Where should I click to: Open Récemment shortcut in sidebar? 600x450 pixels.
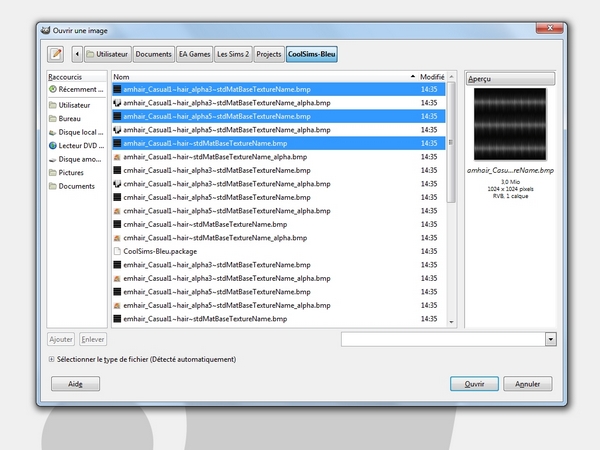[x=77, y=89]
